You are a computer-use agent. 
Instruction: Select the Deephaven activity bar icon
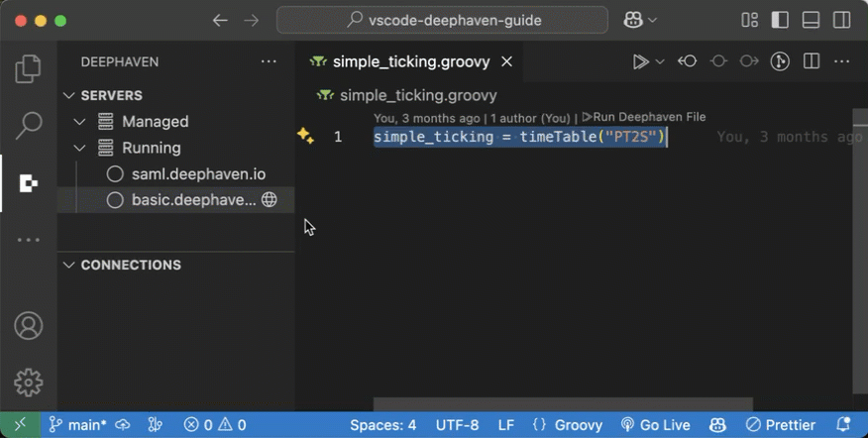click(x=28, y=183)
